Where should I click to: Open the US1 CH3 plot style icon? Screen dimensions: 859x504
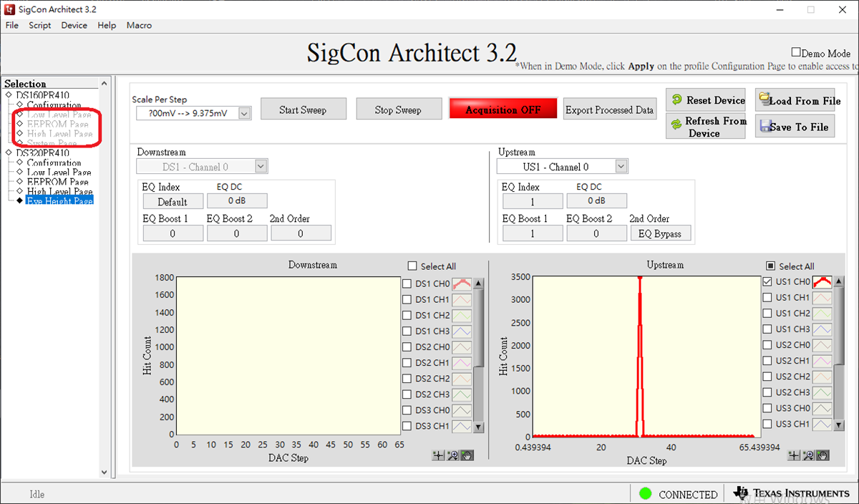[x=822, y=329]
